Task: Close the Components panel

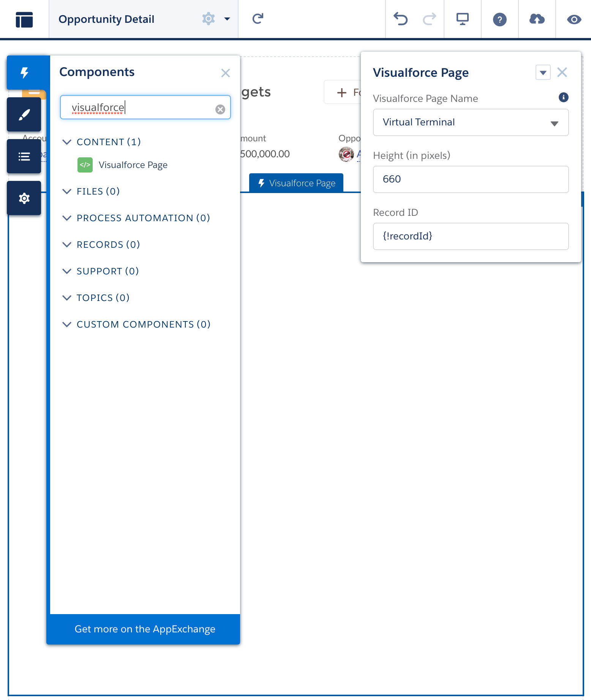Action: click(225, 73)
